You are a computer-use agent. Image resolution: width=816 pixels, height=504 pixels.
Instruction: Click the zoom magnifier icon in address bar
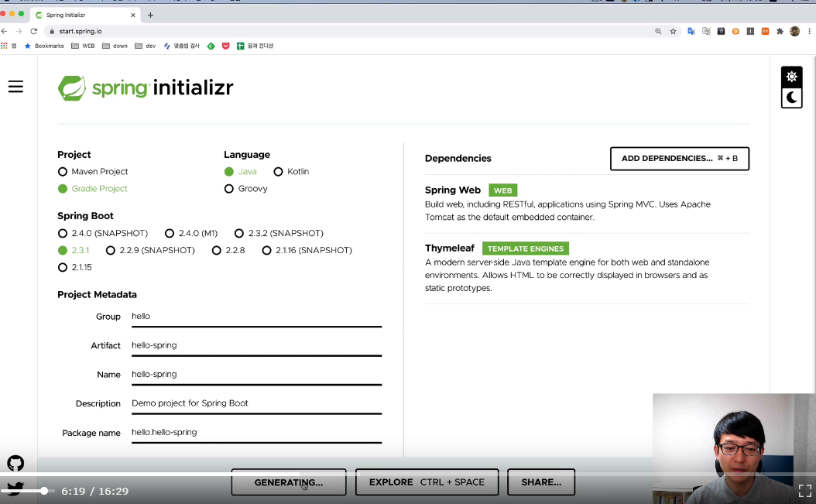click(658, 31)
